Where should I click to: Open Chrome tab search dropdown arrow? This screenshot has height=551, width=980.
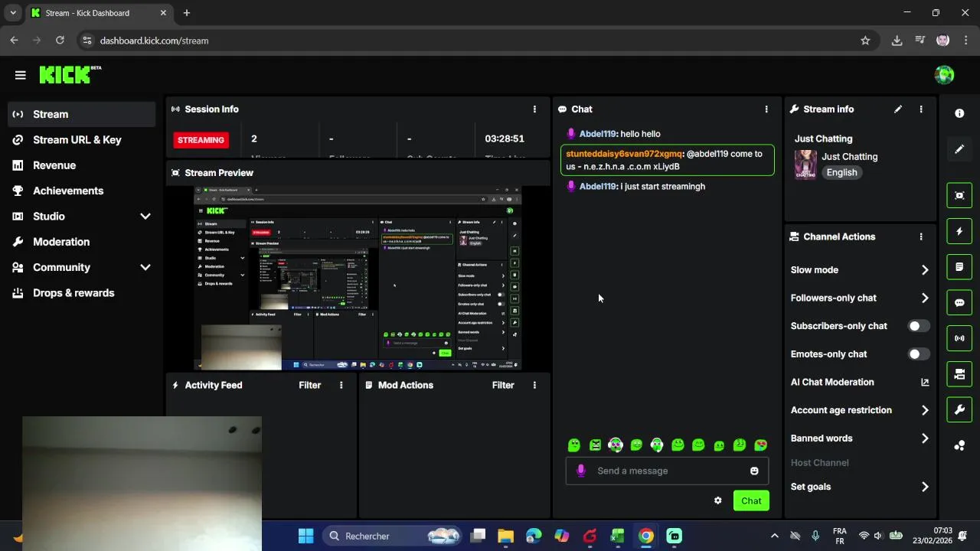tap(13, 13)
